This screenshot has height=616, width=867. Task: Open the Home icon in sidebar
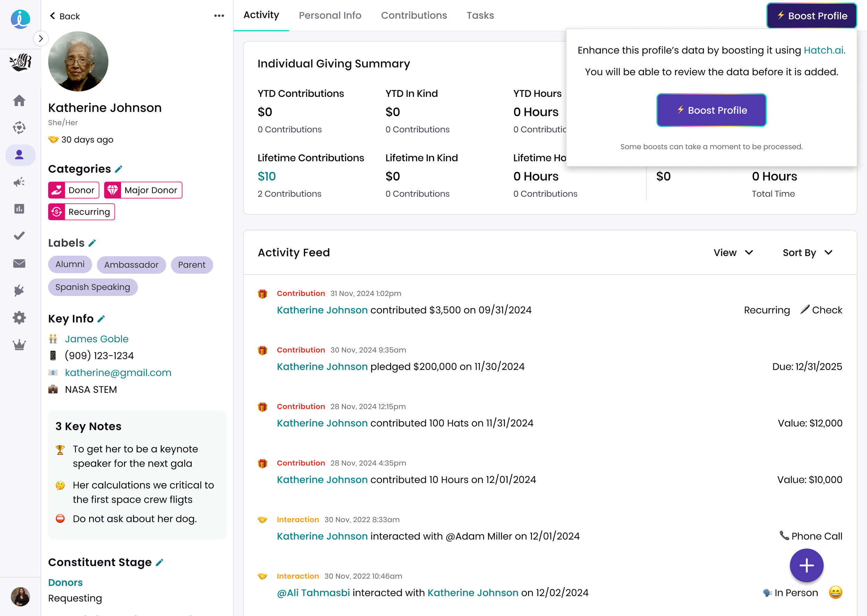point(19,100)
